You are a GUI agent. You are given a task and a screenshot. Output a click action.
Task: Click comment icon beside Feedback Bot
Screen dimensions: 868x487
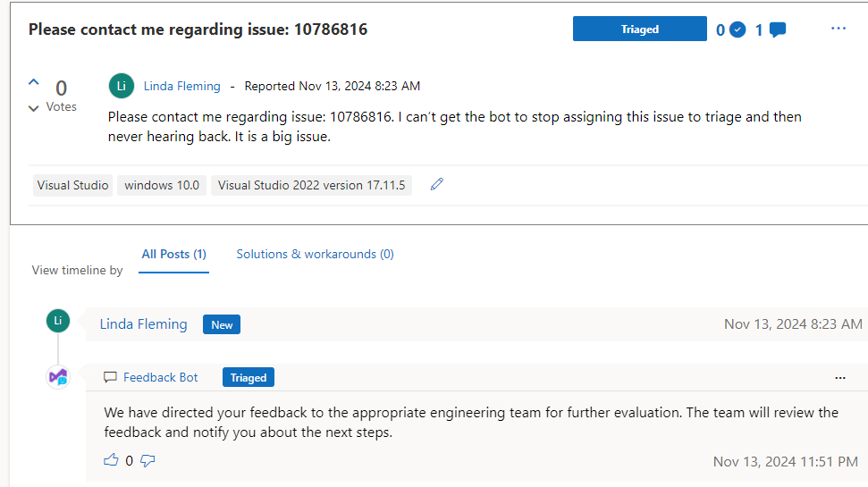point(110,377)
